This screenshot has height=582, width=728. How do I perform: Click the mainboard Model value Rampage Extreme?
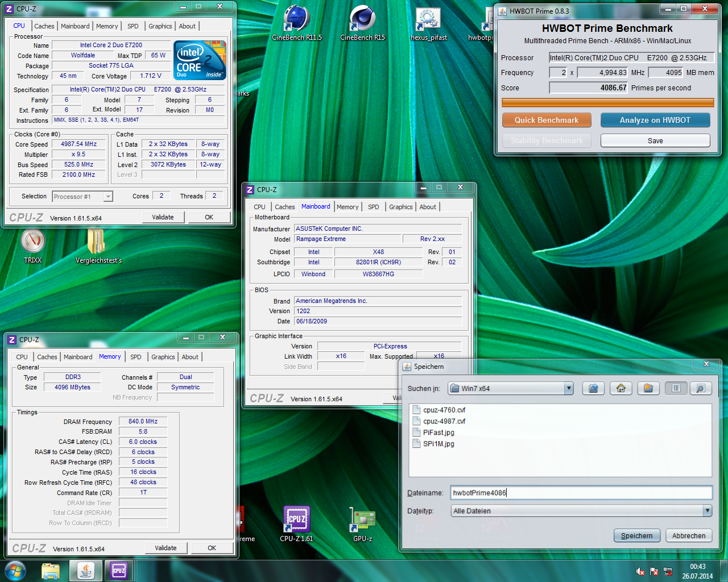pos(348,239)
